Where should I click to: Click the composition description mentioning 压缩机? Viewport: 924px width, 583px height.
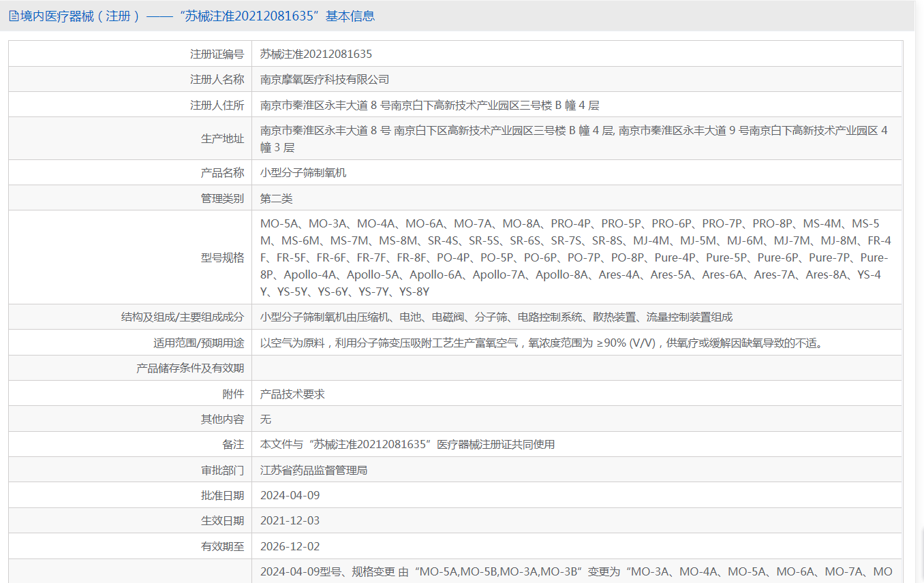point(497,317)
